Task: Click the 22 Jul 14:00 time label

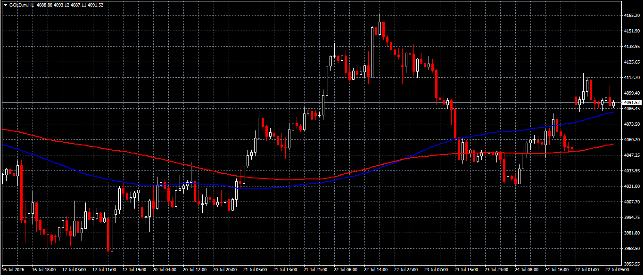Action: pos(376,270)
